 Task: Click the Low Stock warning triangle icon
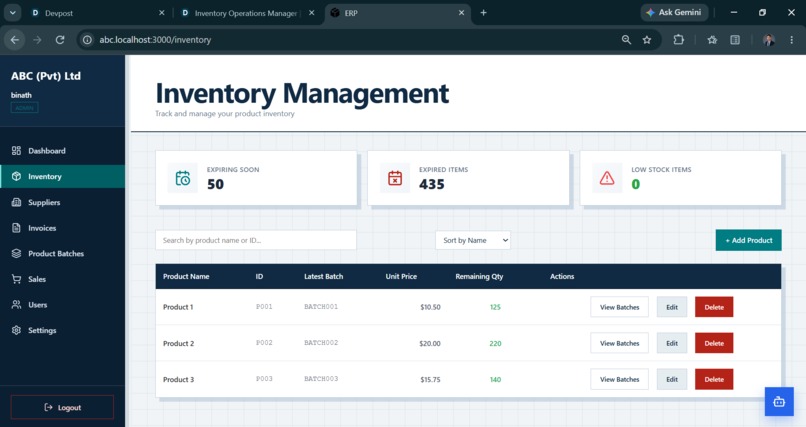click(x=607, y=178)
